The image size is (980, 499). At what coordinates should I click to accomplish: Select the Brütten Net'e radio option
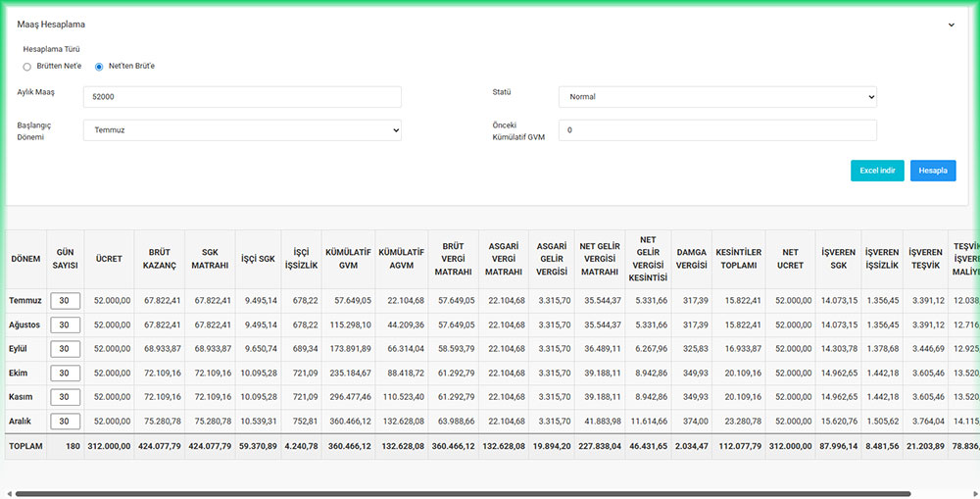pos(27,67)
